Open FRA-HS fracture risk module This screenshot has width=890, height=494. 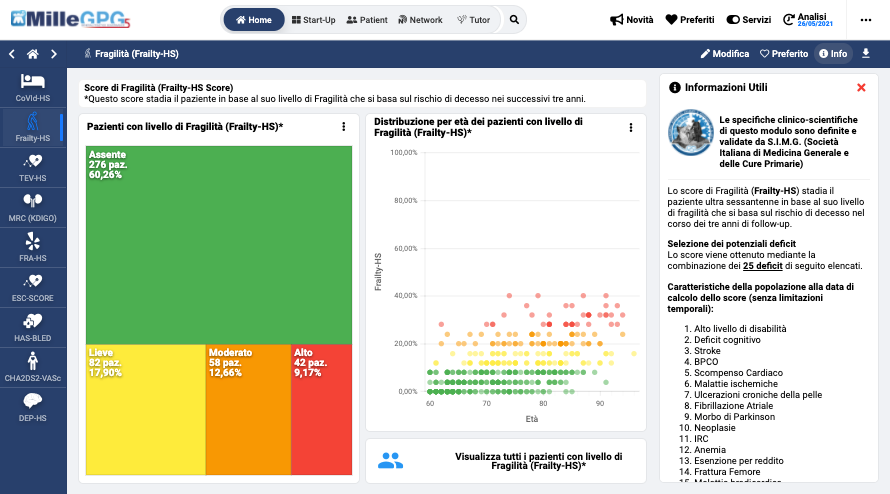[x=33, y=247]
